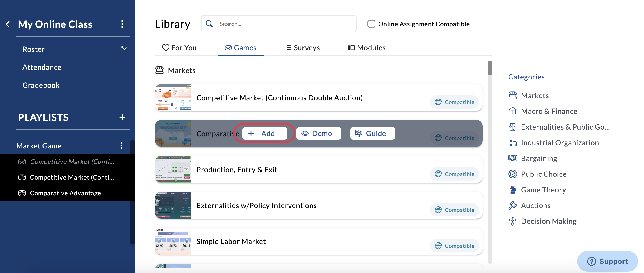Select the Decision Making category
This screenshot has height=273, width=644.
click(x=549, y=221)
